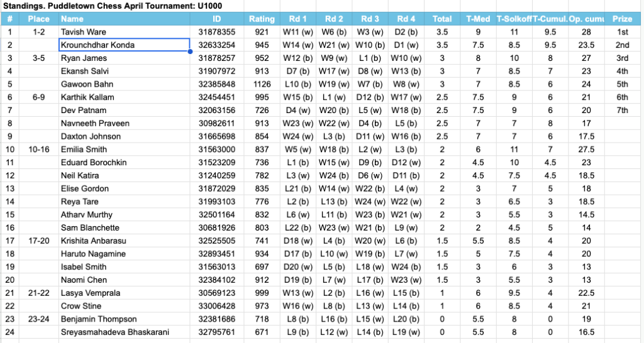Click the blue fill handle on selected cell

click(x=190, y=52)
